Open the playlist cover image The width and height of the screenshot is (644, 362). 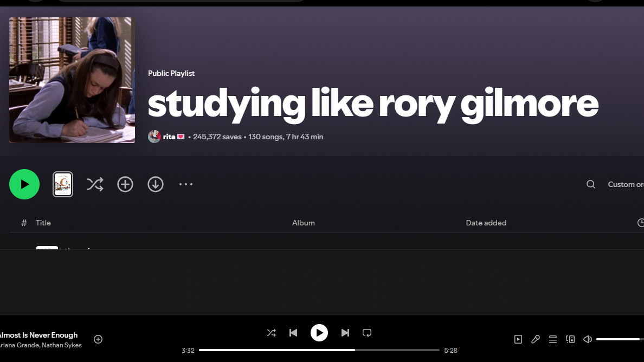click(x=72, y=80)
